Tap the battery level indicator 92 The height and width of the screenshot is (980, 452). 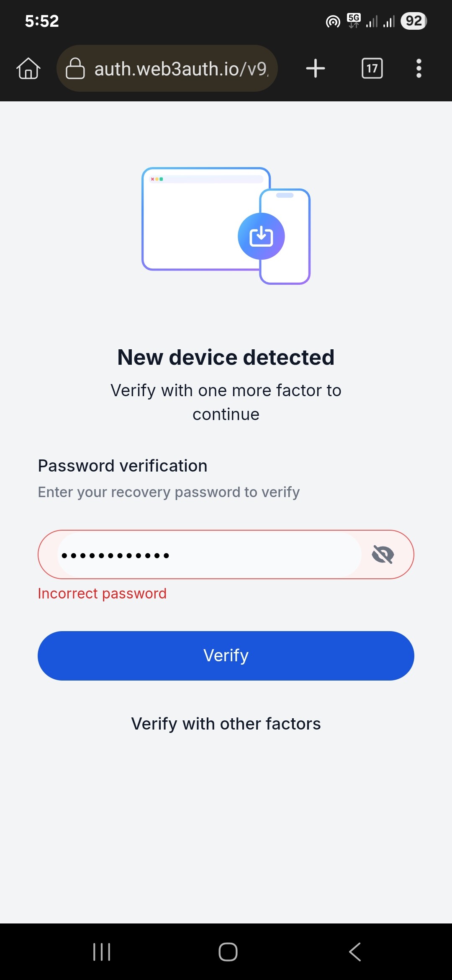tap(413, 21)
